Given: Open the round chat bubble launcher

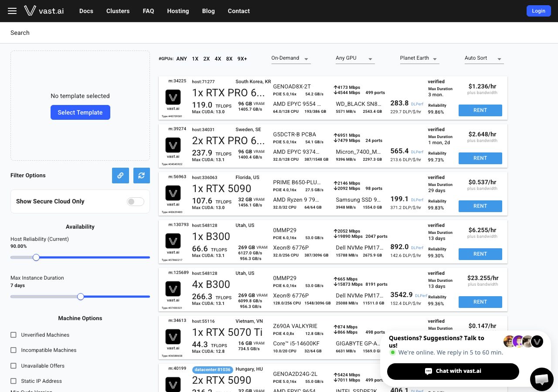Looking at the screenshot, I should [x=541, y=379].
